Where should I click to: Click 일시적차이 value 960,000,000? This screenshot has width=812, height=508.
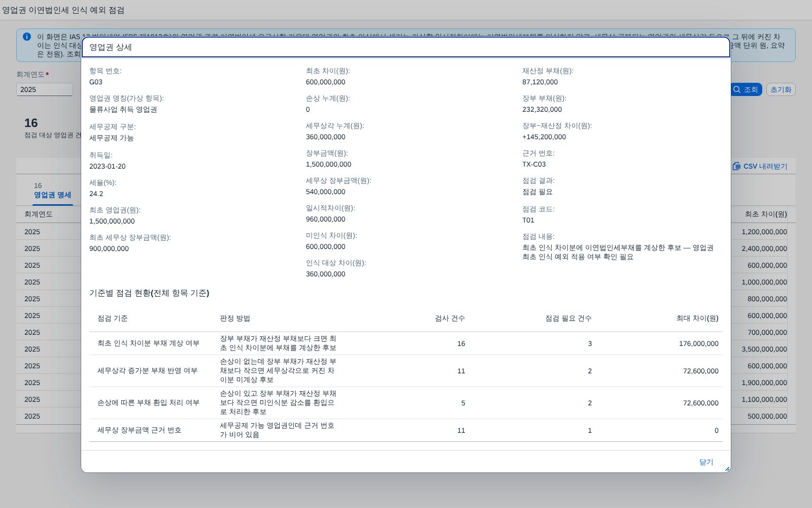325,219
